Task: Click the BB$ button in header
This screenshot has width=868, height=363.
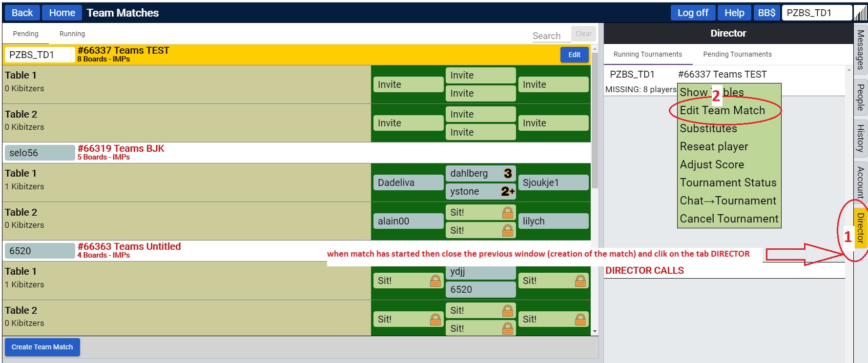Action: click(766, 13)
